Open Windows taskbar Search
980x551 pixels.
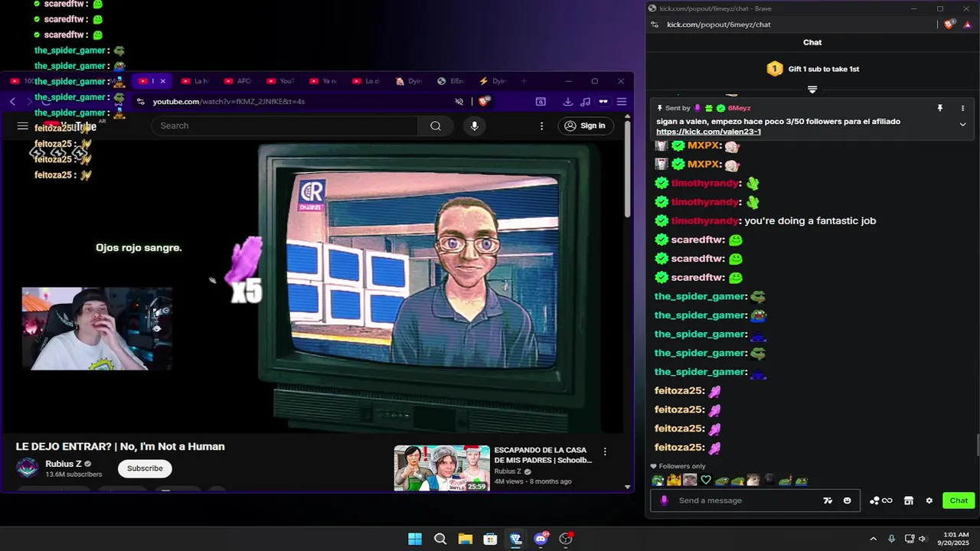click(x=440, y=539)
